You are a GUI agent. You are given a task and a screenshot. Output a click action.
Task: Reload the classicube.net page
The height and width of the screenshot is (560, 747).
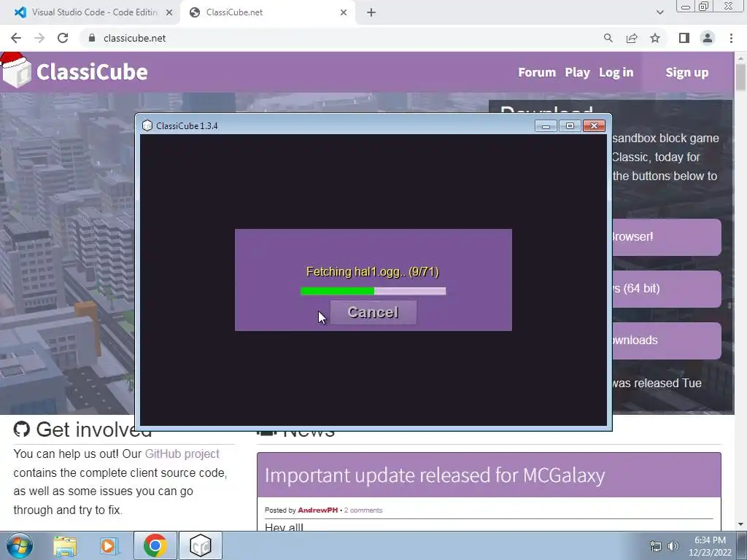coord(63,38)
